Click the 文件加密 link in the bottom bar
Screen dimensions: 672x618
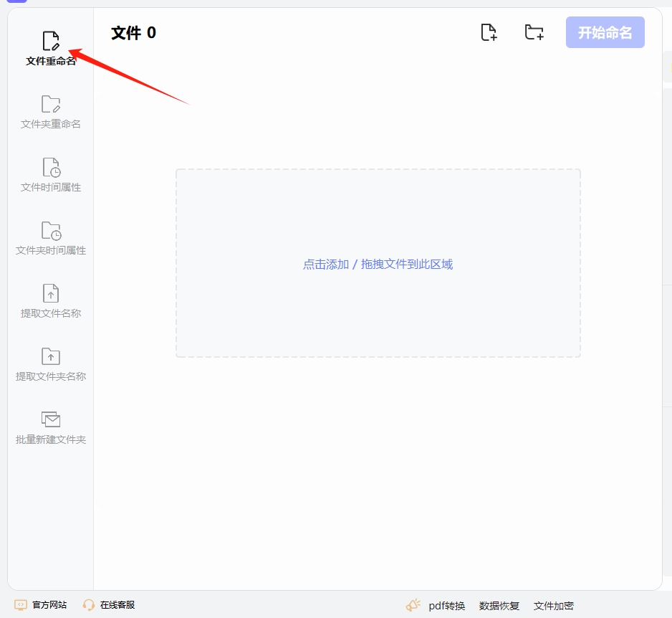pyautogui.click(x=554, y=606)
